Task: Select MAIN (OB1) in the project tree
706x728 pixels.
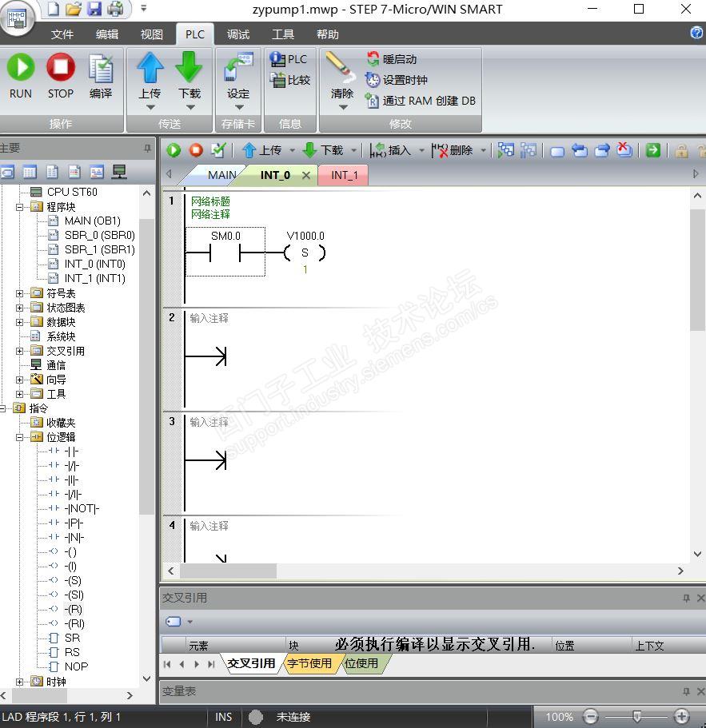Action: click(93, 221)
